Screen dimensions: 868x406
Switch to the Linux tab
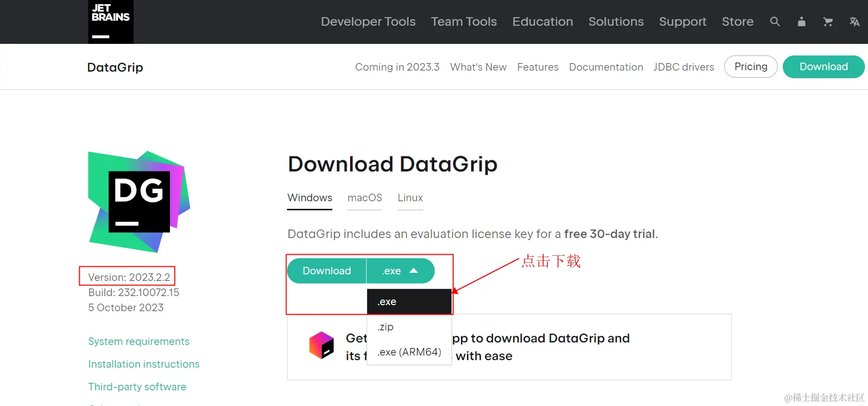coord(410,198)
